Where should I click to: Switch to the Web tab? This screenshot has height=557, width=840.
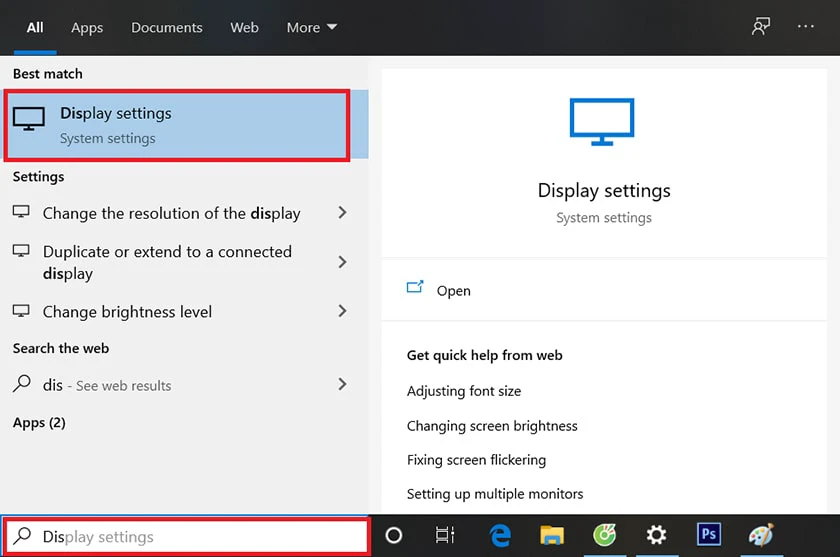point(244,27)
